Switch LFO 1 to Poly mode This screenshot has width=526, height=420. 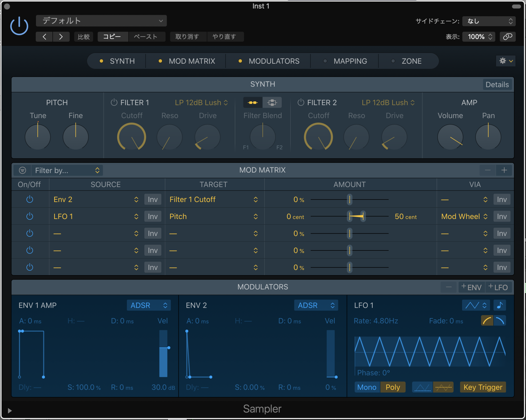(x=393, y=387)
